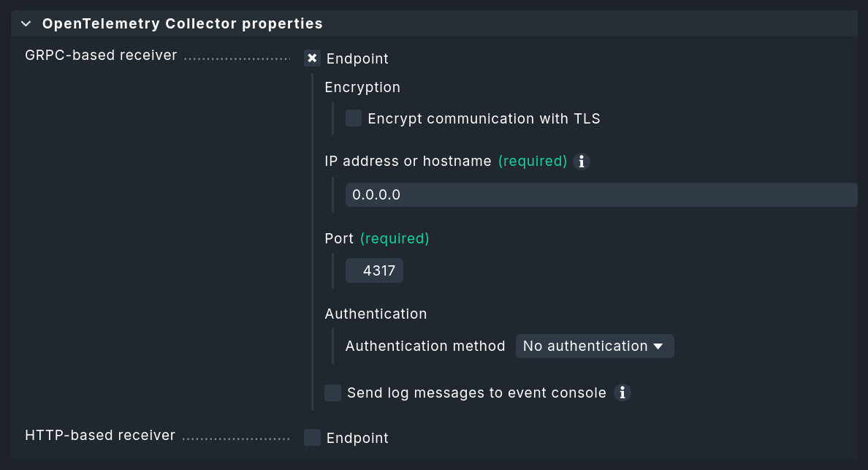This screenshot has height=470, width=868.
Task: Check Send log messages to event console
Action: [x=332, y=393]
